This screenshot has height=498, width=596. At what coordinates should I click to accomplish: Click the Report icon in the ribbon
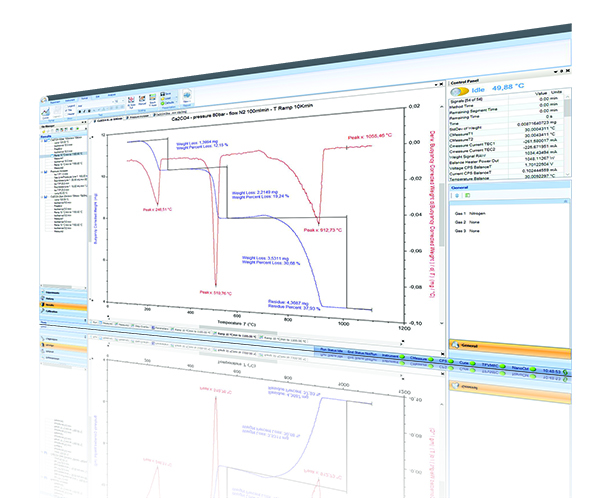pos(187,95)
